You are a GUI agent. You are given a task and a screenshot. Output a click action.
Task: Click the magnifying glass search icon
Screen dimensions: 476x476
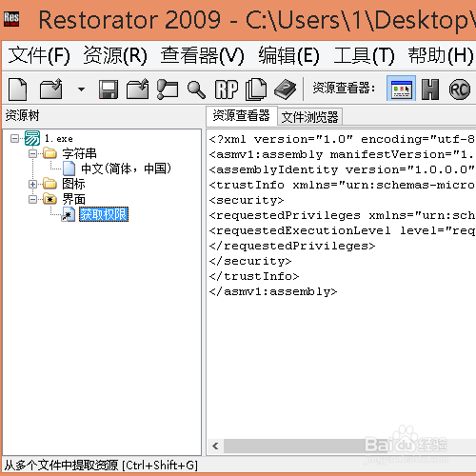pyautogui.click(x=196, y=89)
